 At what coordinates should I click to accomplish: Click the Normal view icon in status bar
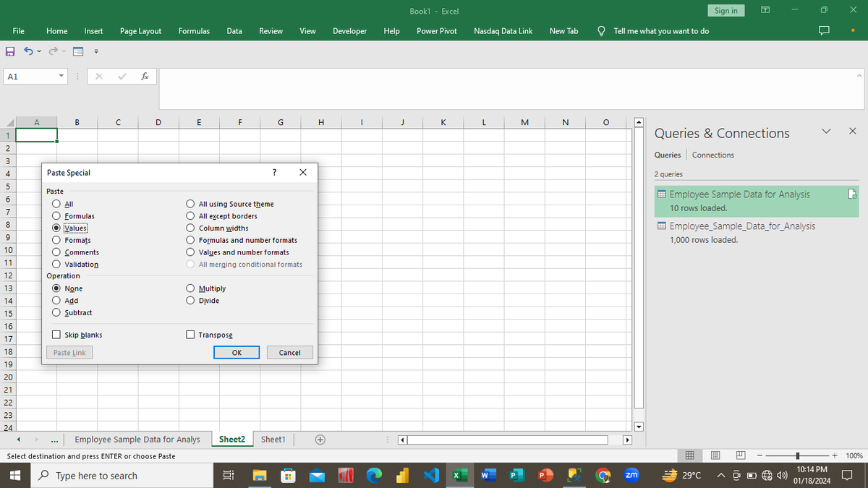point(690,455)
